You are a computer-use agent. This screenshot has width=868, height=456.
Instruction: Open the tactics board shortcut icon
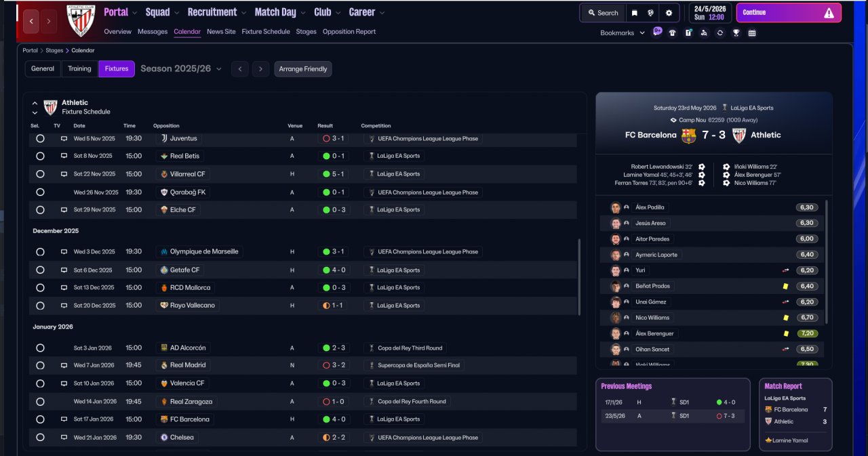688,33
